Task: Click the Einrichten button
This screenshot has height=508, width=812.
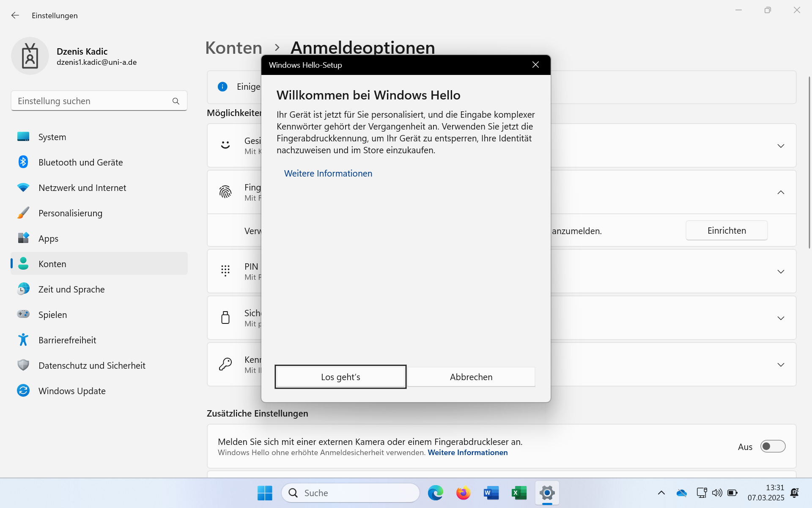Action: [x=727, y=230]
